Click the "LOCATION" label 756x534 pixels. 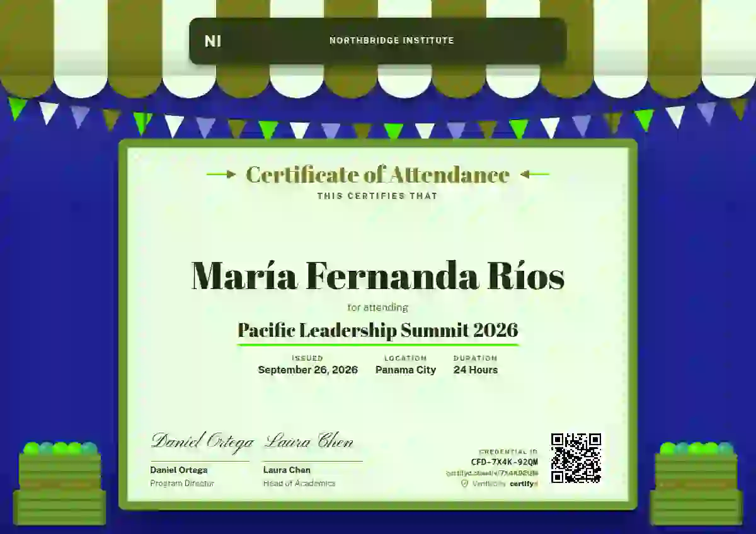click(x=406, y=358)
